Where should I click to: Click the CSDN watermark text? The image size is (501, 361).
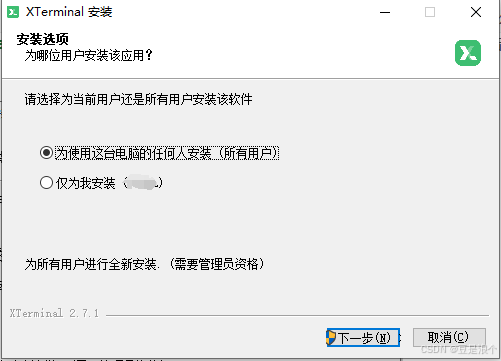click(x=459, y=349)
